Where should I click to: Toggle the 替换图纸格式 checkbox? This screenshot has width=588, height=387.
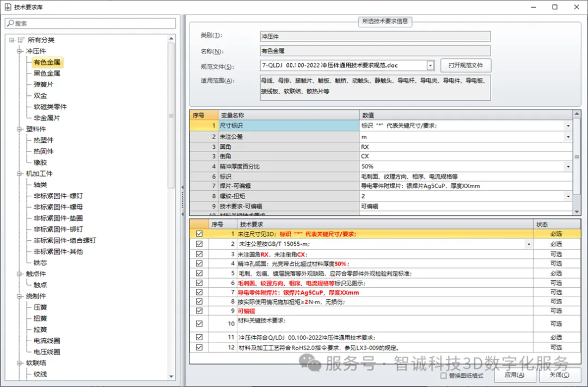444,376
